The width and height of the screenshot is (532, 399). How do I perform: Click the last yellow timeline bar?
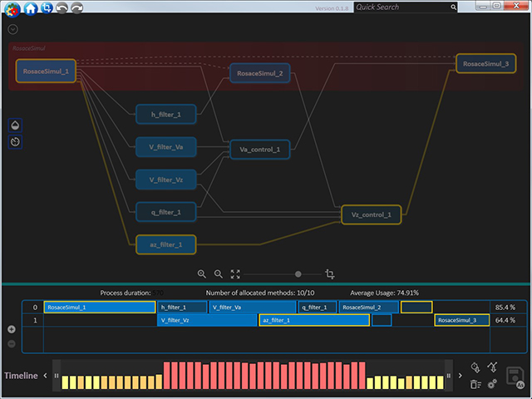(x=440, y=382)
